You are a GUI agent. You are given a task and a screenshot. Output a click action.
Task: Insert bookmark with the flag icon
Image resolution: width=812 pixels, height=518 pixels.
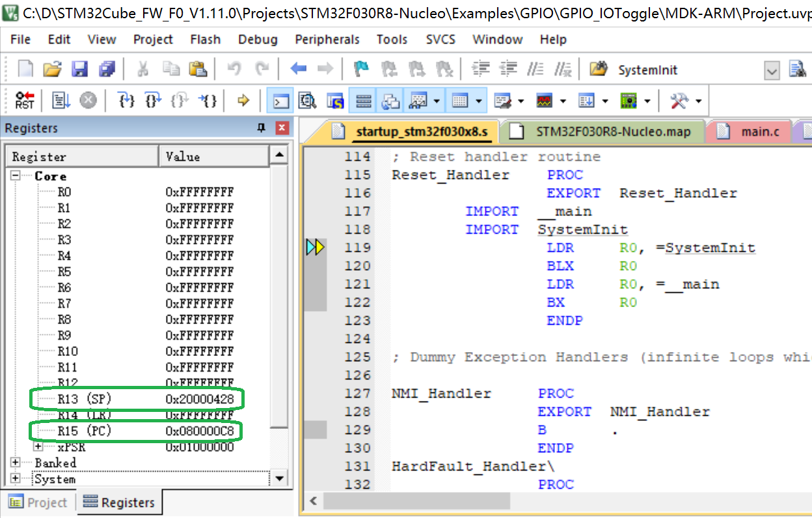[x=360, y=69]
